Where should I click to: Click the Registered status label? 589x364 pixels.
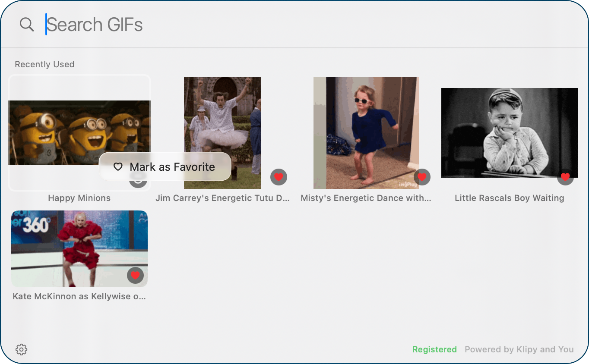[434, 349]
